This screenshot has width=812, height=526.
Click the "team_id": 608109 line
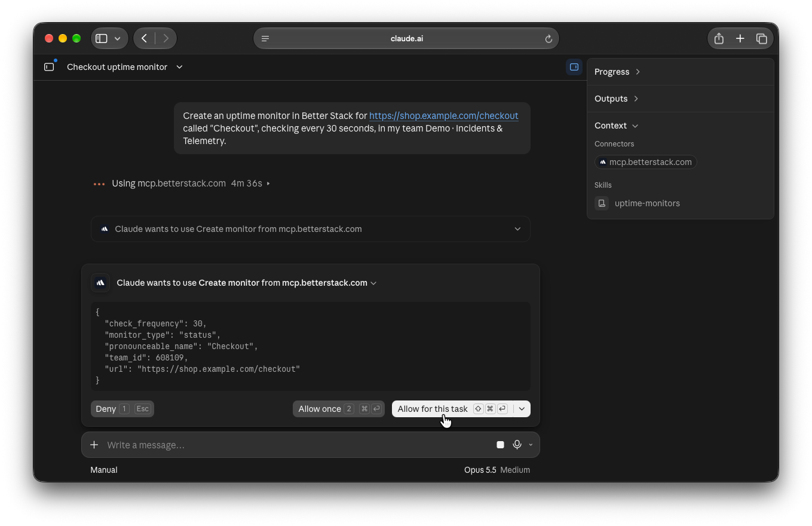point(146,357)
